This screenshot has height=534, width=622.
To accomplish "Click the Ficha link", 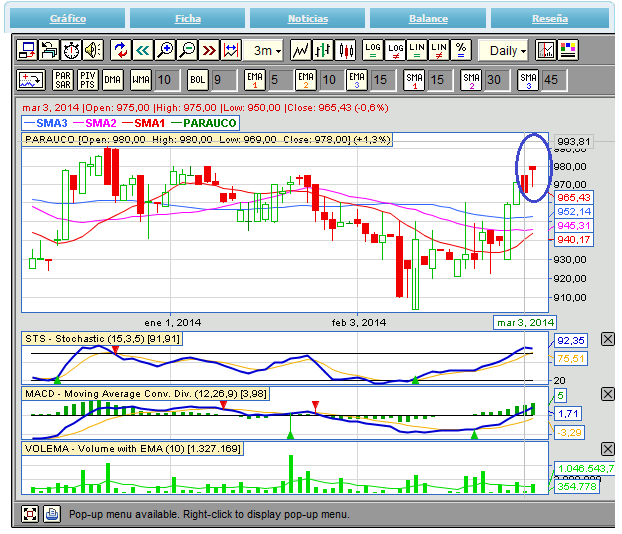I will tap(188, 19).
